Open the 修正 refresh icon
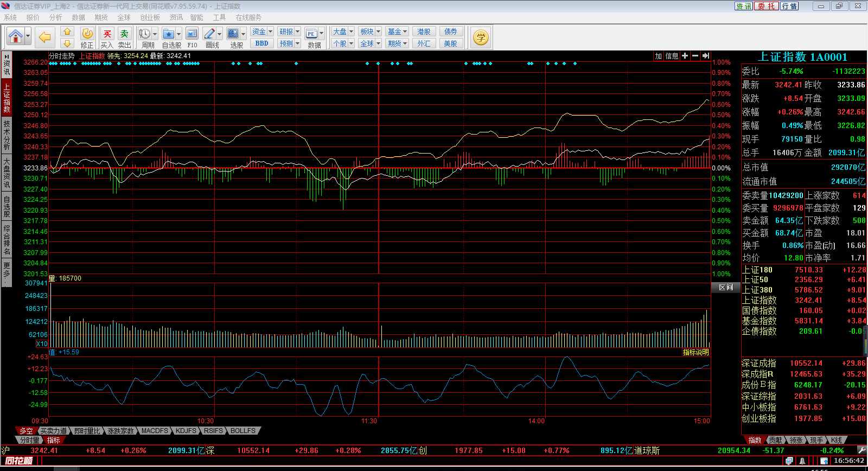The image size is (868, 471). (x=87, y=34)
